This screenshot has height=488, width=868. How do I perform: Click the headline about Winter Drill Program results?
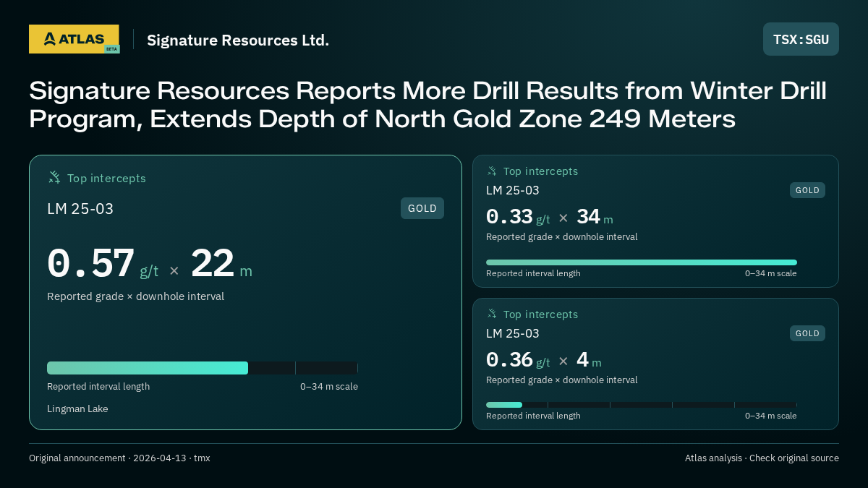427,105
